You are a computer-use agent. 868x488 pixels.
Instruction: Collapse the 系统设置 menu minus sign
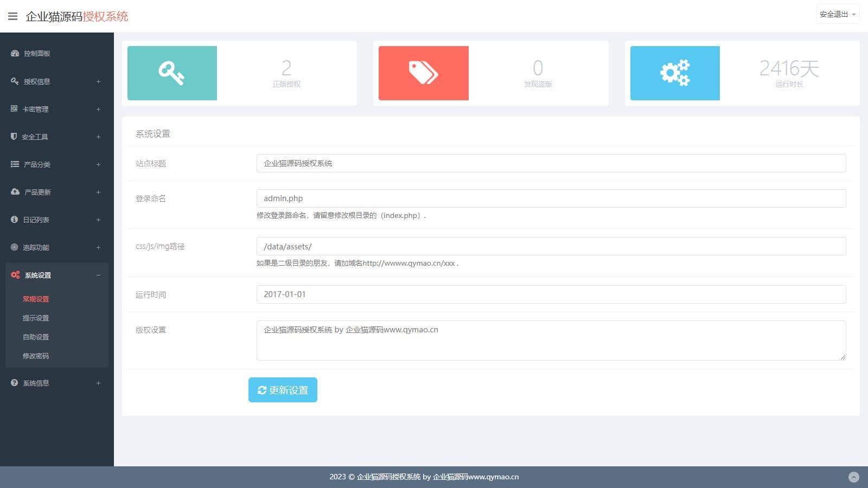pos(98,275)
